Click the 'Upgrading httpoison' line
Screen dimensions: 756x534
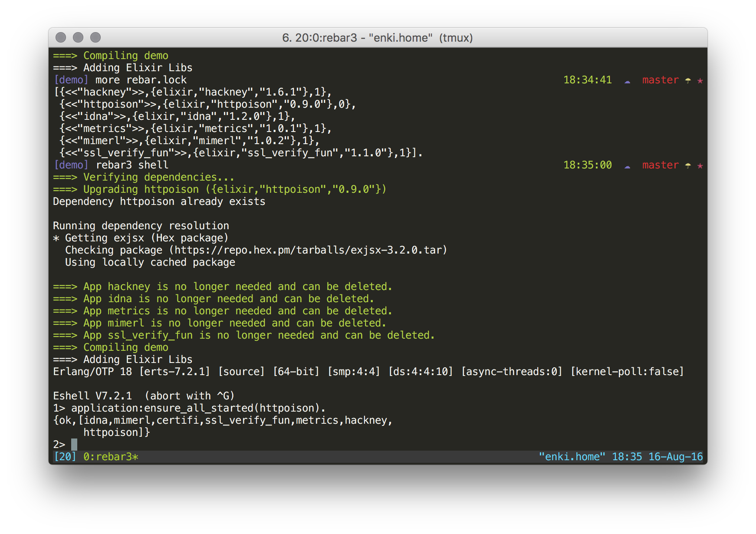click(220, 189)
